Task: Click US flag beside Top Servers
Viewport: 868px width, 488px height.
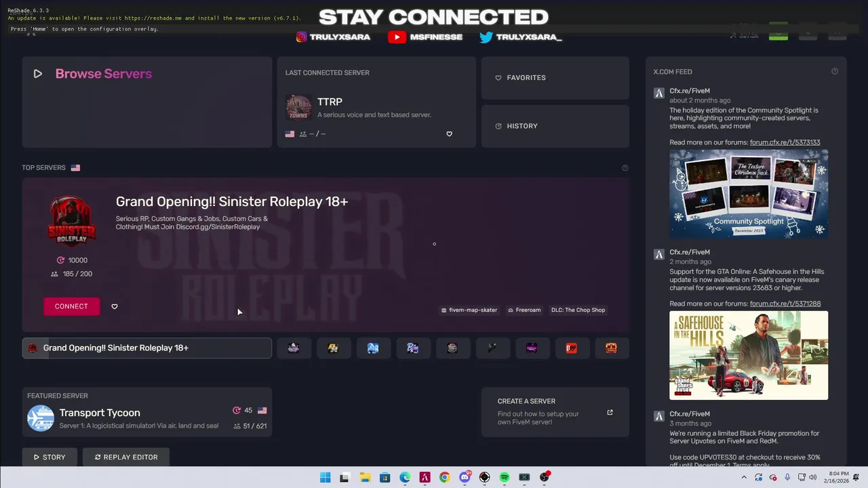Action: pos(75,168)
